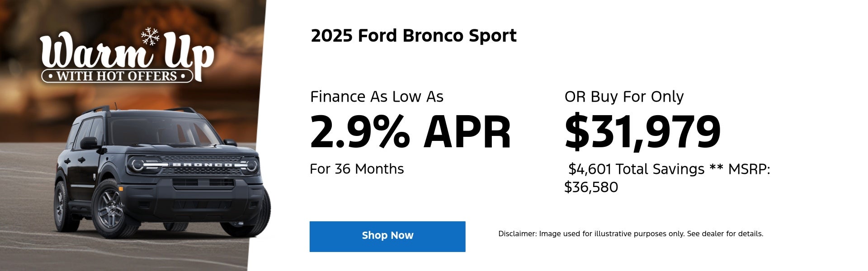
Task: Click the snowflake icon above Warm Up
Action: tap(150, 36)
